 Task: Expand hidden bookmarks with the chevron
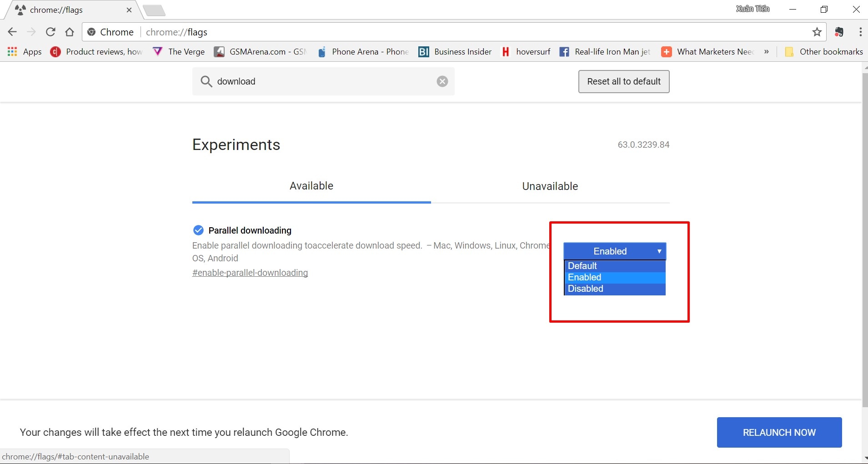[x=767, y=52]
